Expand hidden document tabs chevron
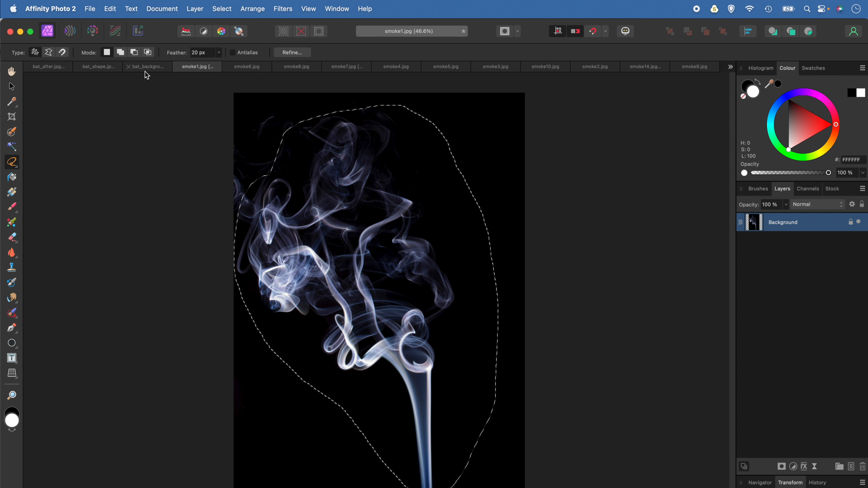Viewport: 868px width, 488px height. (x=730, y=67)
